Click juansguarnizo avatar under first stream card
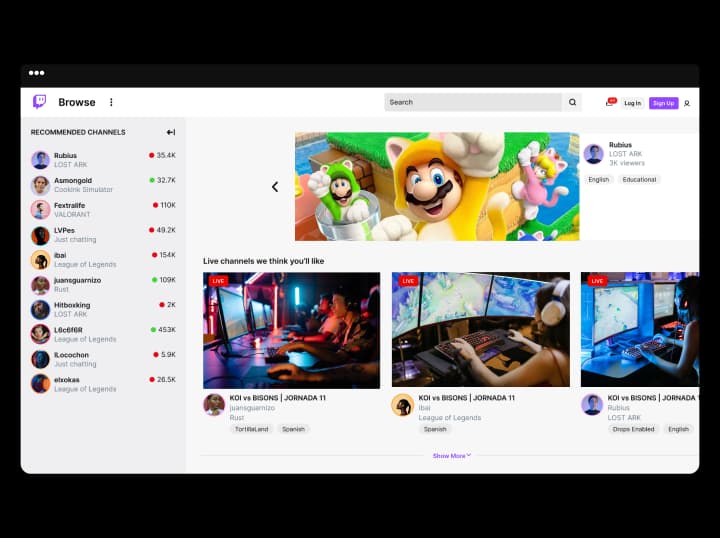The image size is (720, 538). 214,405
